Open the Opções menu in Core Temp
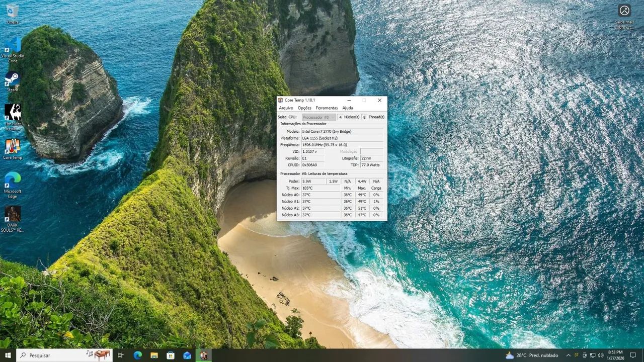644x362 pixels. tap(304, 108)
